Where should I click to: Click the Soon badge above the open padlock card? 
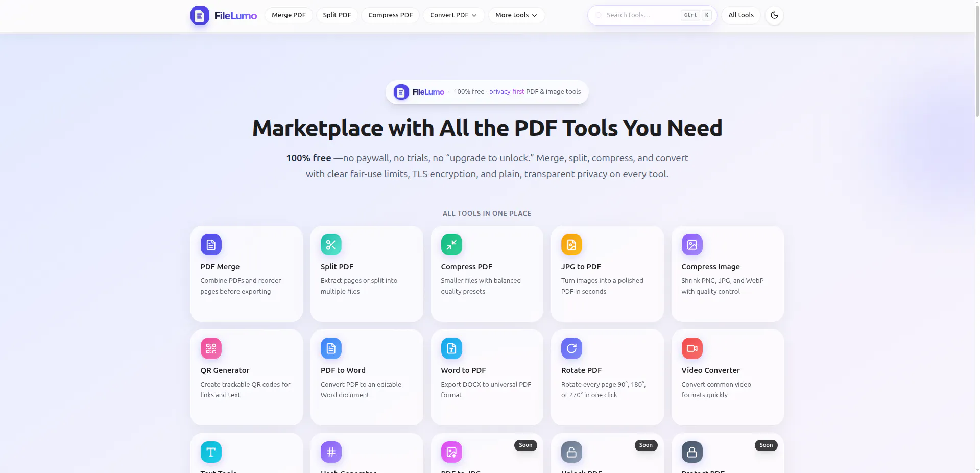click(x=646, y=445)
